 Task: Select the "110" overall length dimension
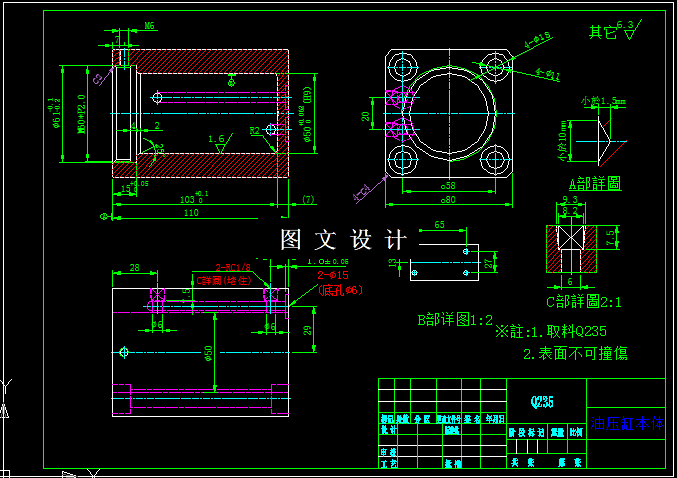(191, 212)
